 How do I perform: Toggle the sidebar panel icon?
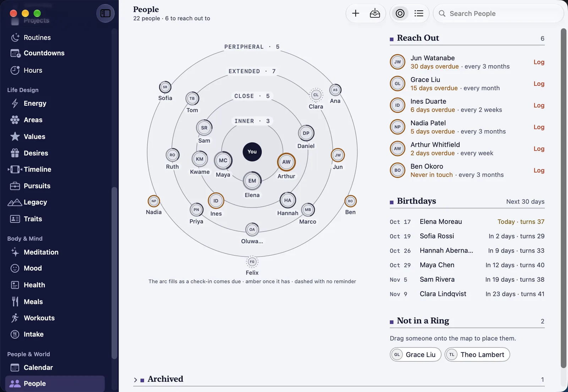point(105,13)
